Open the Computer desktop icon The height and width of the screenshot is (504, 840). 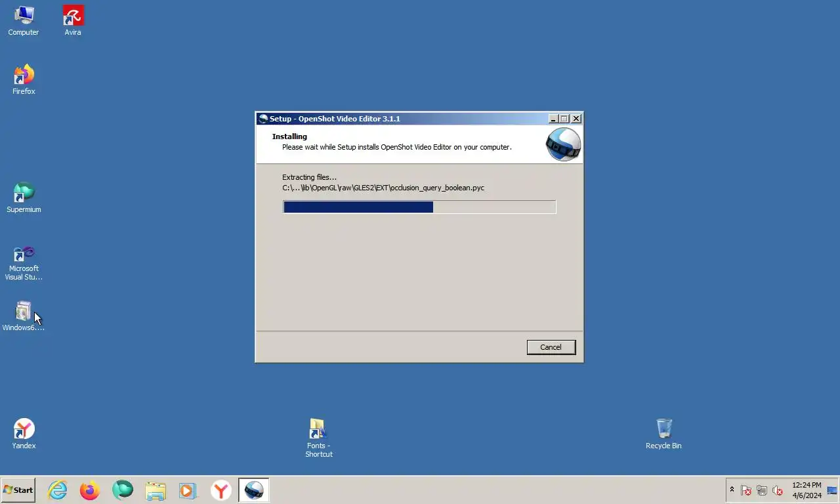(24, 21)
